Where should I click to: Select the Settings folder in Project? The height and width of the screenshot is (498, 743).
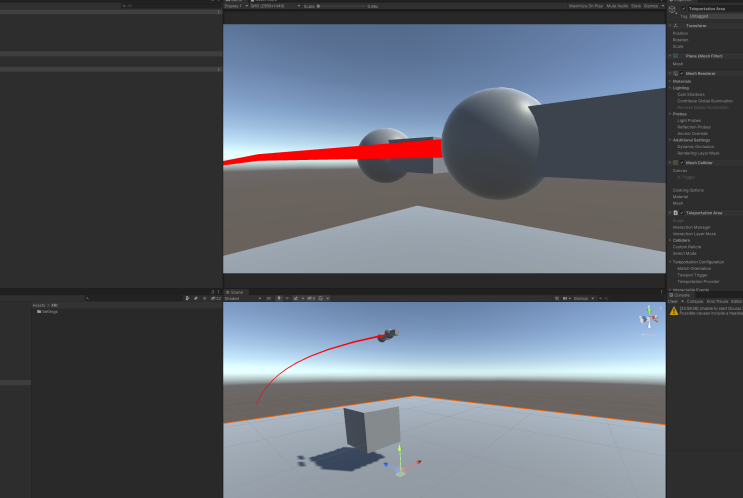coord(47,312)
